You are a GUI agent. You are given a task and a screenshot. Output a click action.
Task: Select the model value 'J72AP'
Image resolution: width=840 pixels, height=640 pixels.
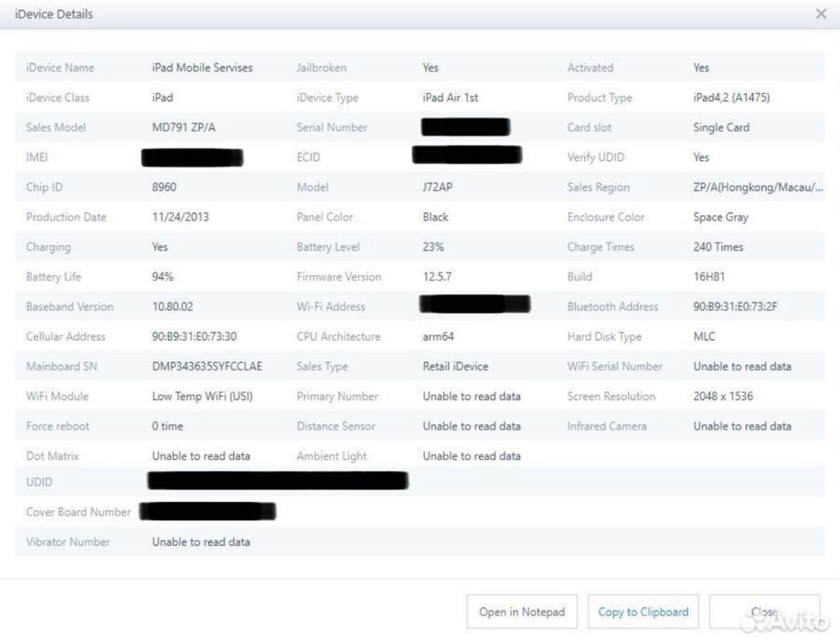tap(437, 187)
